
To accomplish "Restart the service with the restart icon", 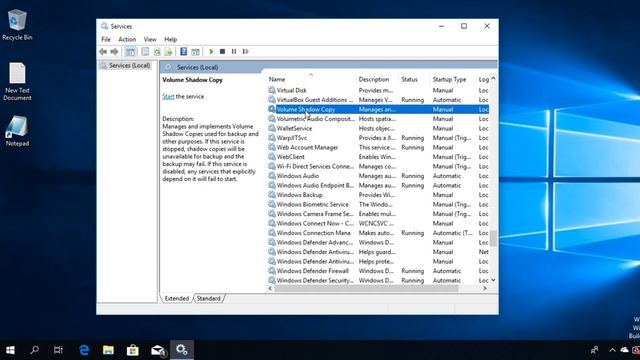I will coord(245,51).
